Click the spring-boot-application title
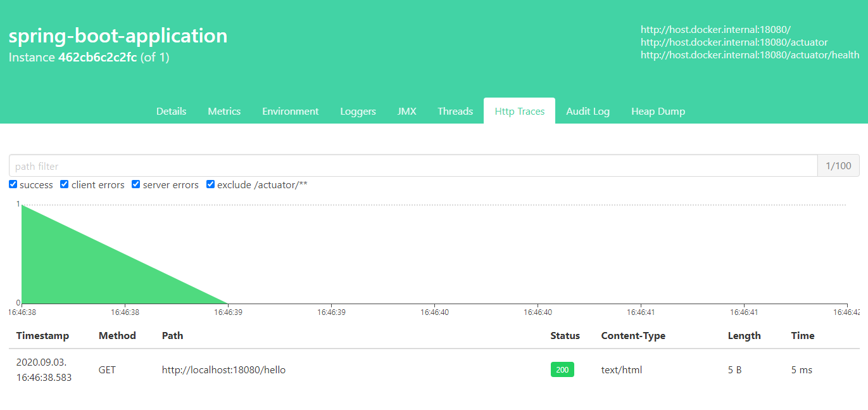This screenshot has height=410, width=868. tap(118, 35)
